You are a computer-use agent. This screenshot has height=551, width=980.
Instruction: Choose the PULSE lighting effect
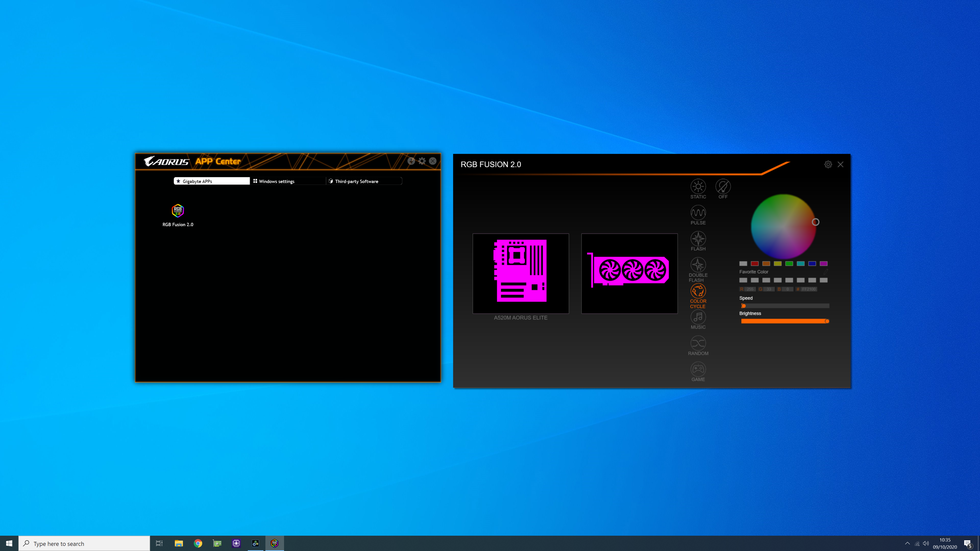[x=698, y=215]
